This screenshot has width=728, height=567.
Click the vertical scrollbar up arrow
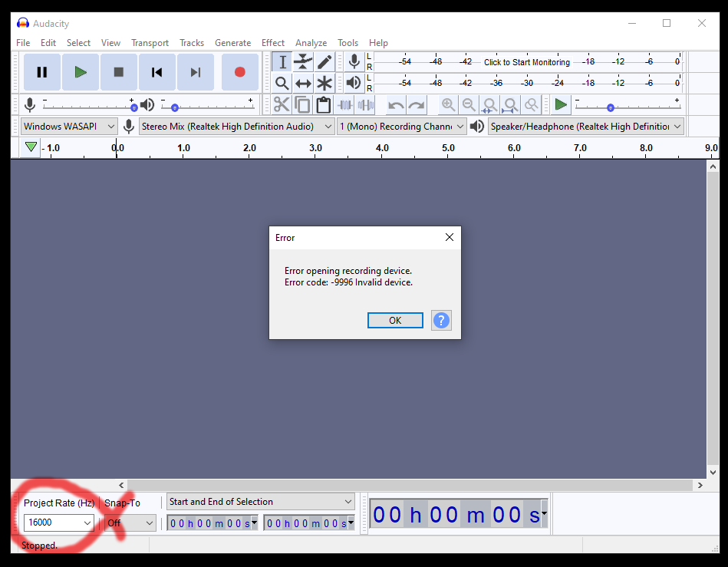pos(713,166)
